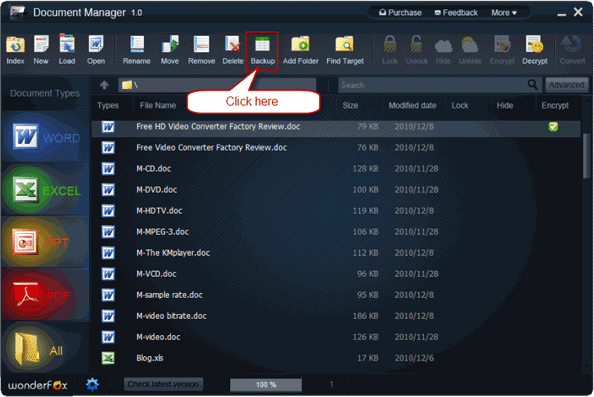Open settings with the blue gear icon

(x=92, y=384)
